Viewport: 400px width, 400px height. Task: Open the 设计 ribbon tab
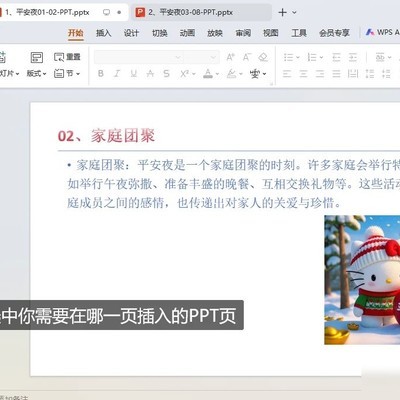pos(131,33)
